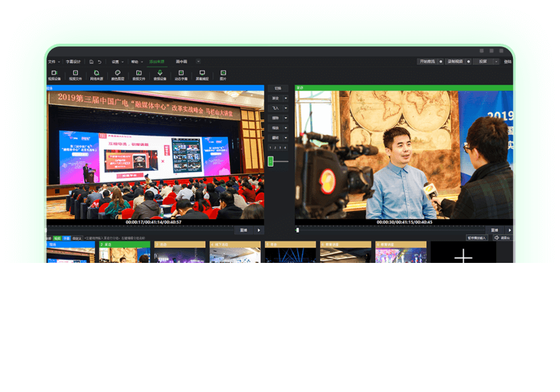Image resolution: width=560 pixels, height=392 pixels.
Task: Click the 切换 switch button
Action: (278, 88)
